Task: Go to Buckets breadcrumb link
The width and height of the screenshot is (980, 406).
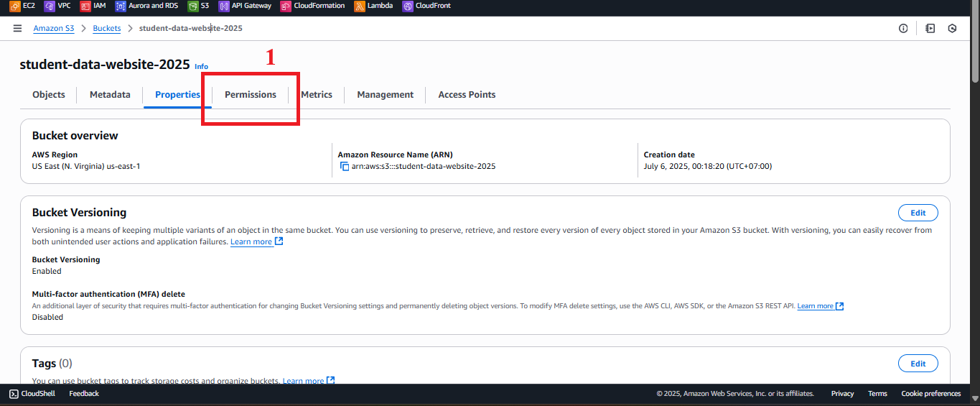Action: pos(107,29)
